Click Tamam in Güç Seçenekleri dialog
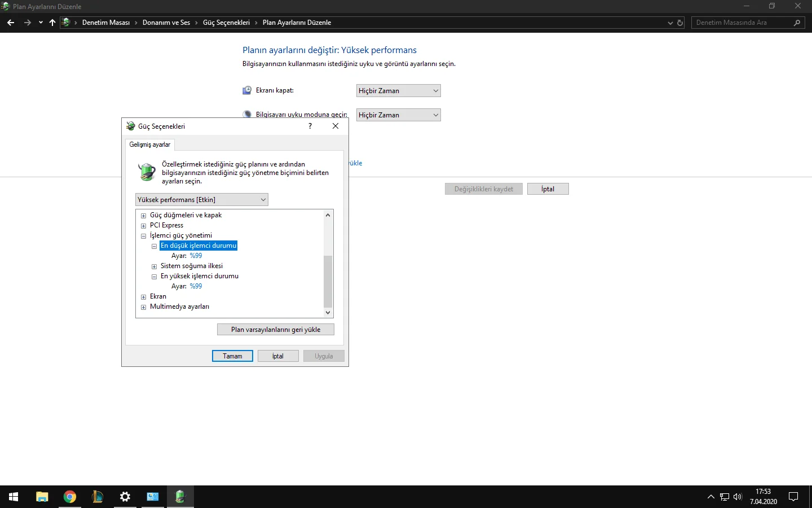This screenshot has height=508, width=812. tap(232, 356)
